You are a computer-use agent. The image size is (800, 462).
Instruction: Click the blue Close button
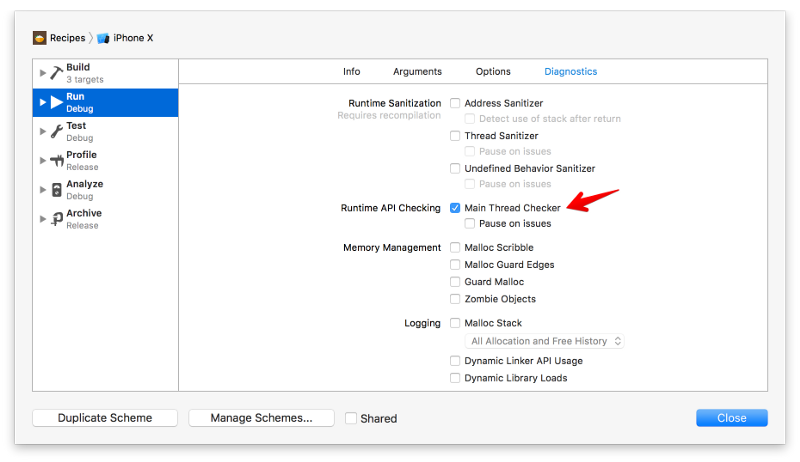(x=732, y=418)
